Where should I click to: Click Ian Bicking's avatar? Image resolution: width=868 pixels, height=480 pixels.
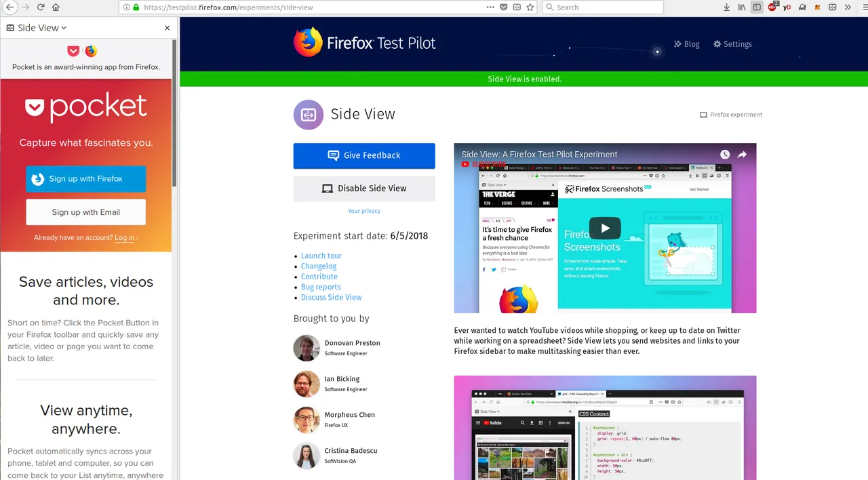pos(307,384)
